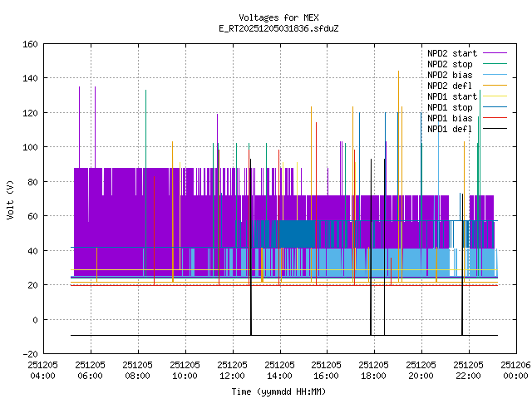
Task: Click the chart title Voltages for MEX
Action: 278,17
